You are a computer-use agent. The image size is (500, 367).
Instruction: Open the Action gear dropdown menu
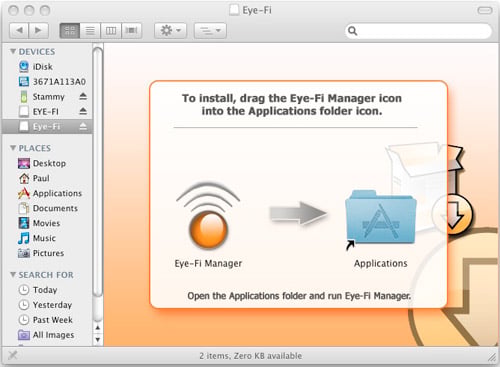170,31
